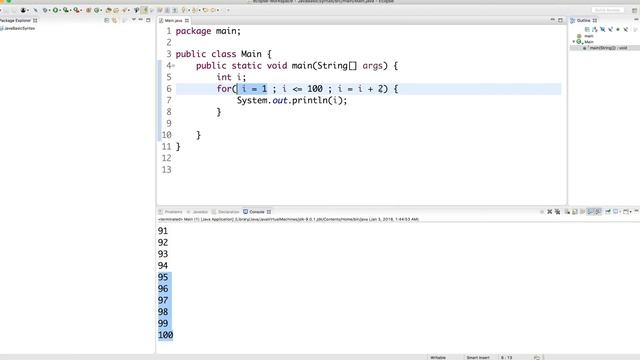The width and height of the screenshot is (640, 360).
Task: Click on System.out.println(i); line
Action: 292,100
